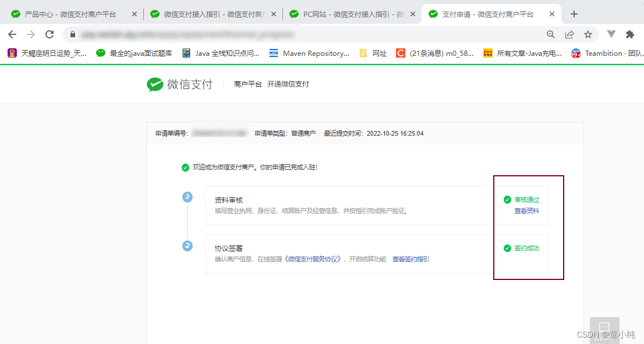
Task: Click 申请单类型: 普通商户 text
Action: [285, 133]
